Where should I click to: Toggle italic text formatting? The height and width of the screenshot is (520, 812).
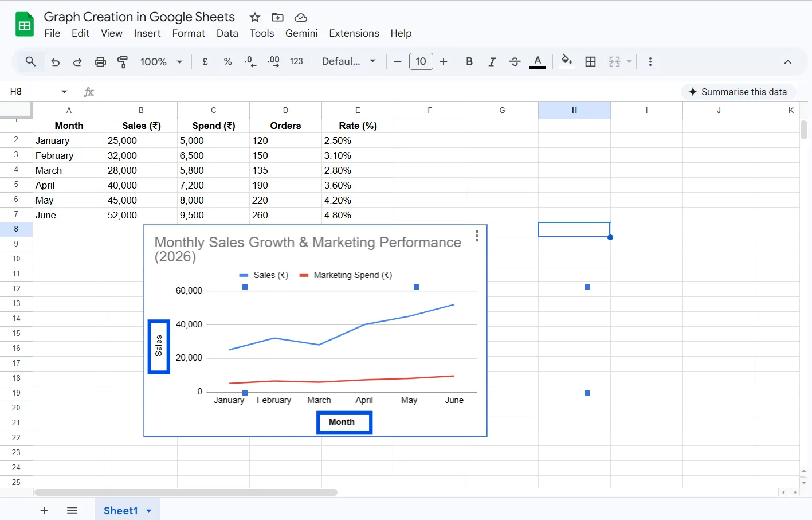coord(492,62)
